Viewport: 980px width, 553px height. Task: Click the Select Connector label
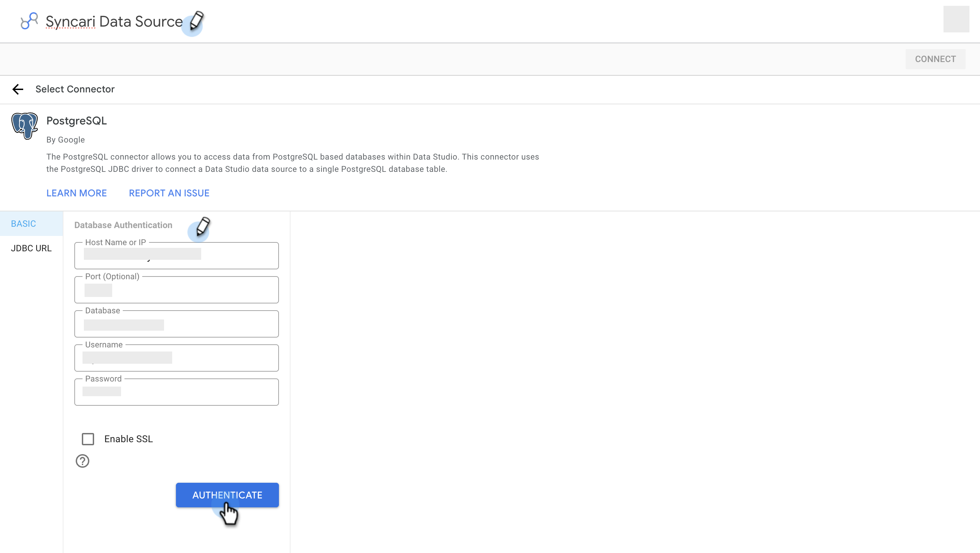pos(75,89)
